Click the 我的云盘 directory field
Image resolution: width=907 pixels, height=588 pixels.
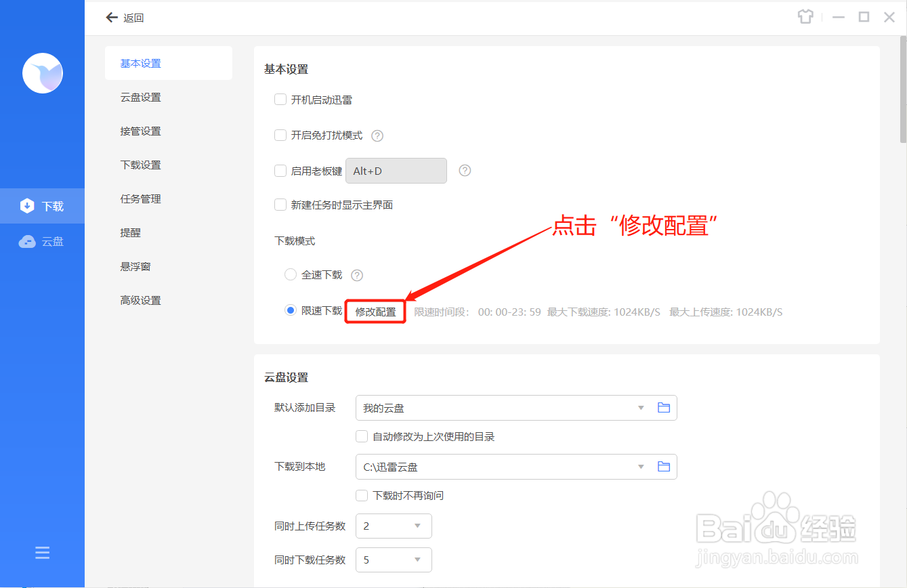516,408
